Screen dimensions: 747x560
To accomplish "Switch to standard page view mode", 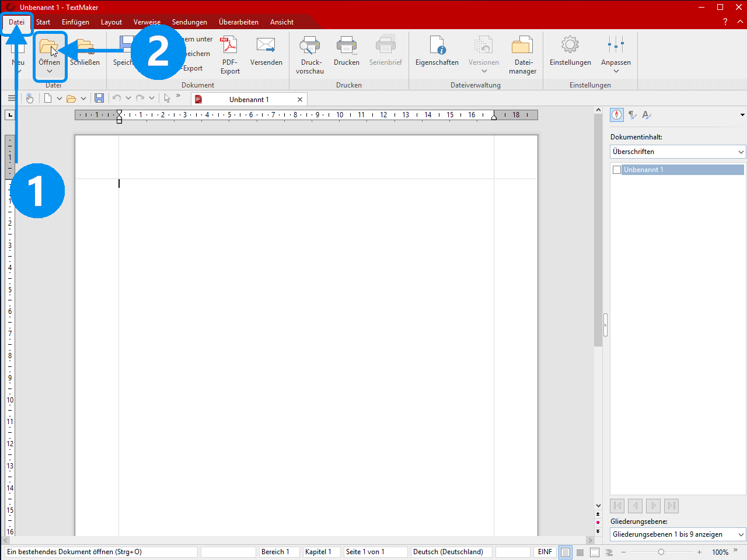I will click(566, 552).
